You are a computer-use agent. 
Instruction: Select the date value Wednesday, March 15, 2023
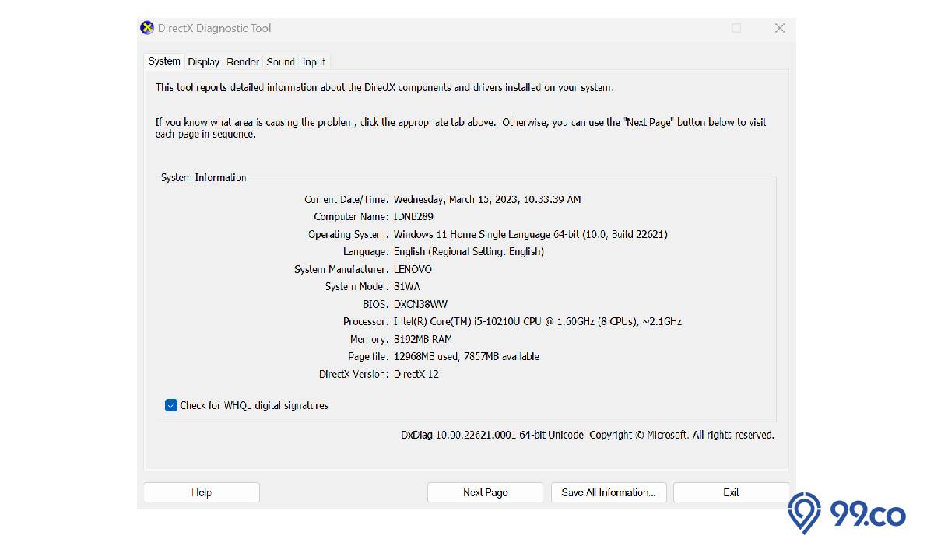[x=455, y=199]
